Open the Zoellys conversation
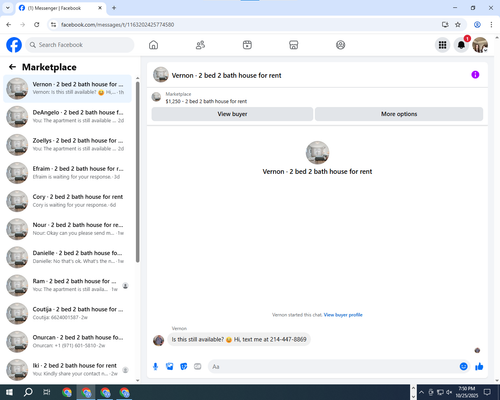The height and width of the screenshot is (400, 500). tap(67, 145)
